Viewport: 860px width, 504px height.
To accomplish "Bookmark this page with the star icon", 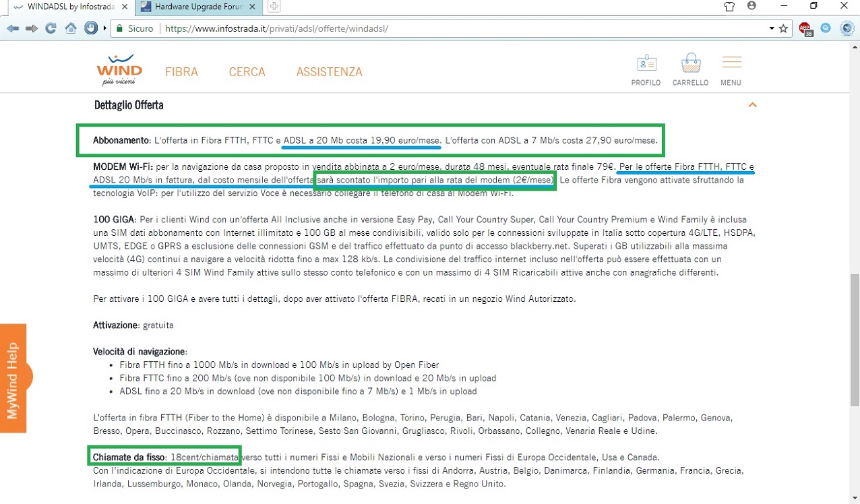I will (783, 29).
